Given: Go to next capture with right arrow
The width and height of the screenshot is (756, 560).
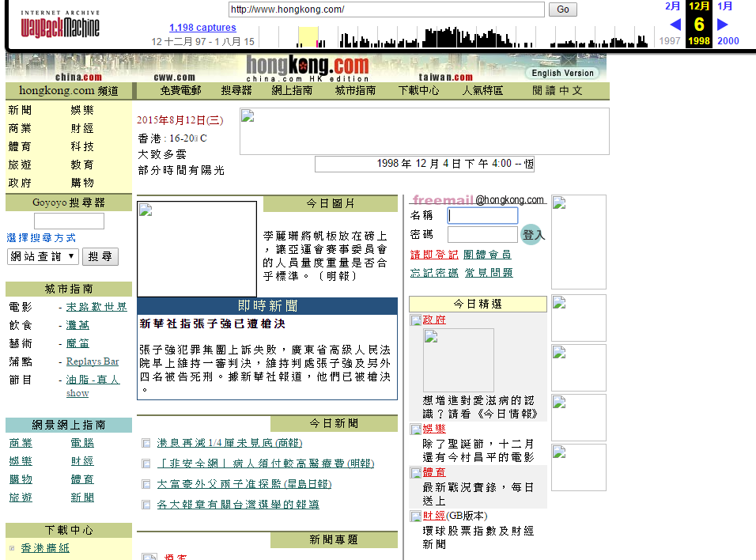Looking at the screenshot, I should [x=722, y=25].
